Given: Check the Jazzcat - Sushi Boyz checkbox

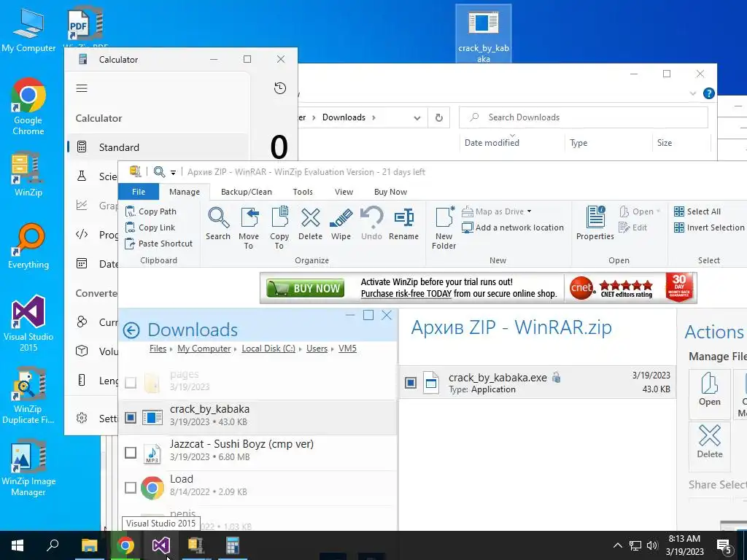Looking at the screenshot, I should click(x=131, y=452).
